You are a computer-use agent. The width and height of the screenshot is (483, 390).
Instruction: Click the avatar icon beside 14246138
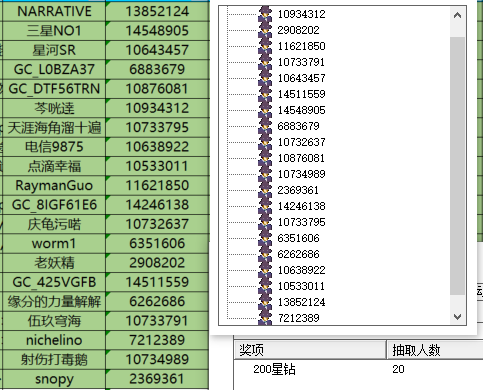click(265, 206)
